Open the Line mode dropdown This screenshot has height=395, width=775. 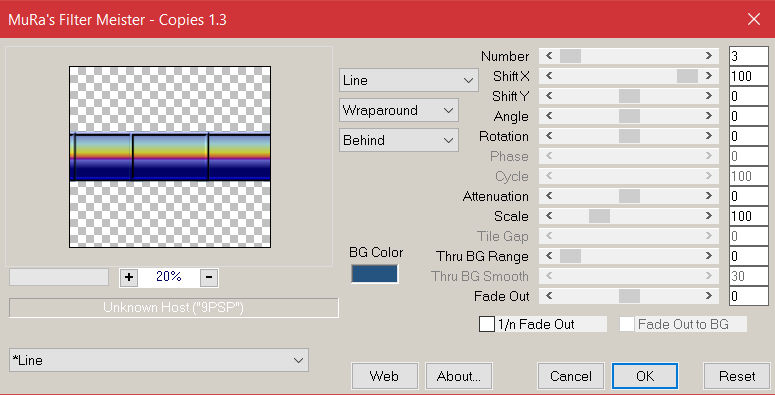[409, 80]
